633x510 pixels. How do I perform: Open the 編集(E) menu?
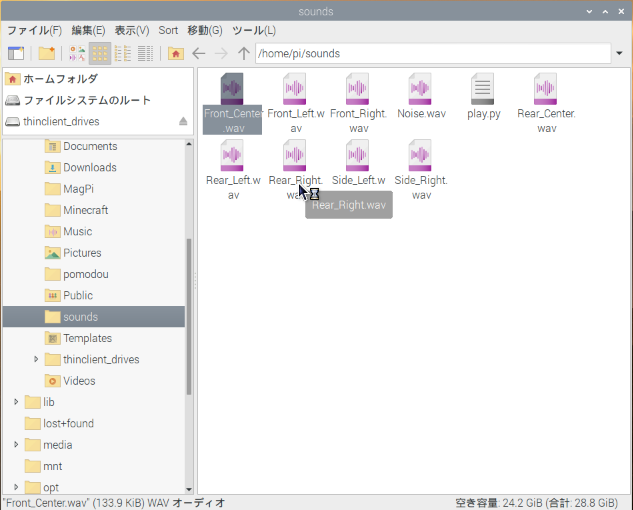pos(88,30)
